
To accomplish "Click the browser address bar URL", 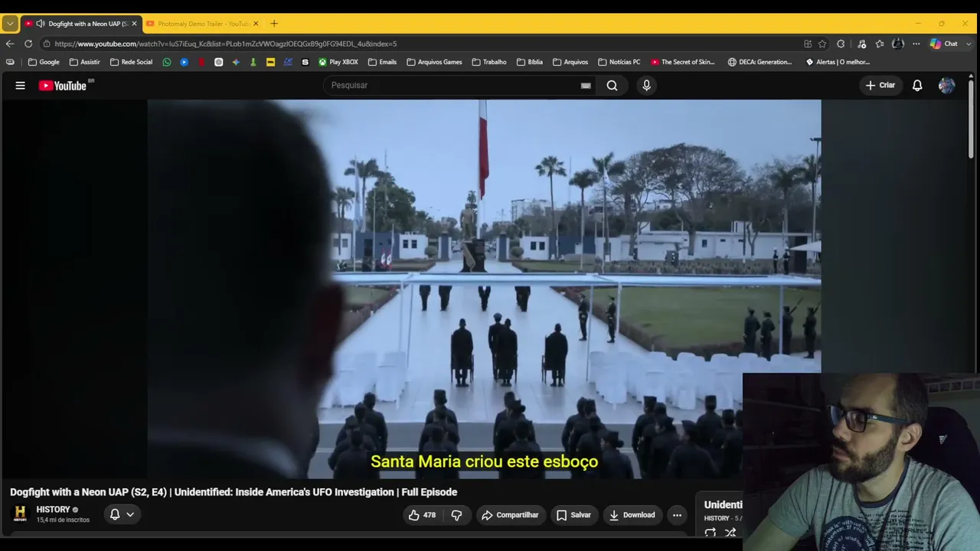I will 226,44.
